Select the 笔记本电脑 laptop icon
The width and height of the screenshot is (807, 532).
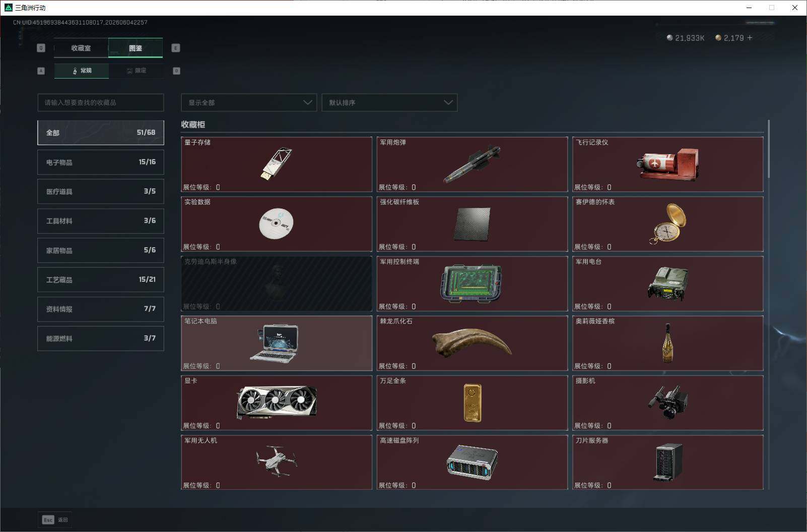click(275, 343)
